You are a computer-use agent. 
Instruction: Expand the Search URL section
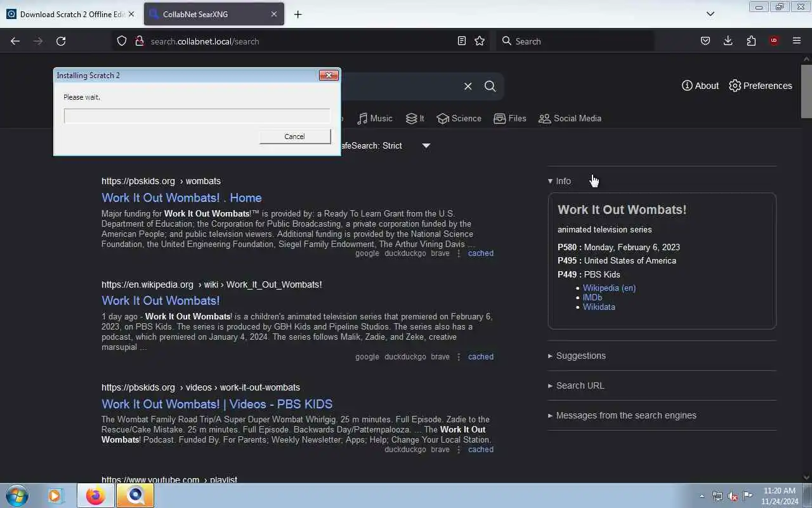[576, 385]
